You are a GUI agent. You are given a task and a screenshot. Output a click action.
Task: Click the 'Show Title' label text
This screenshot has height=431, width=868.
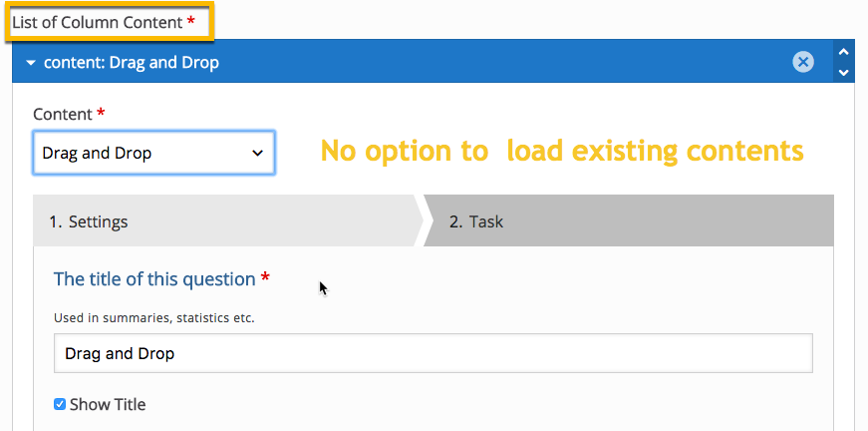(108, 404)
